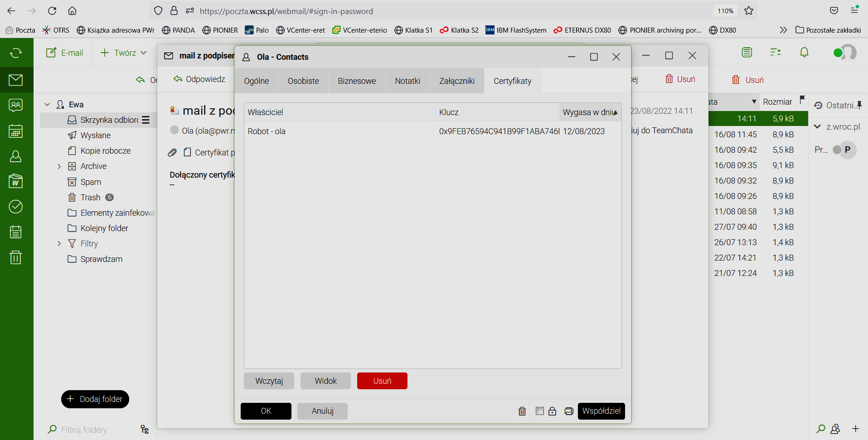This screenshot has width=868, height=440.
Task: Pin the Ostatni panel with pushpin icon
Action: 859,105
